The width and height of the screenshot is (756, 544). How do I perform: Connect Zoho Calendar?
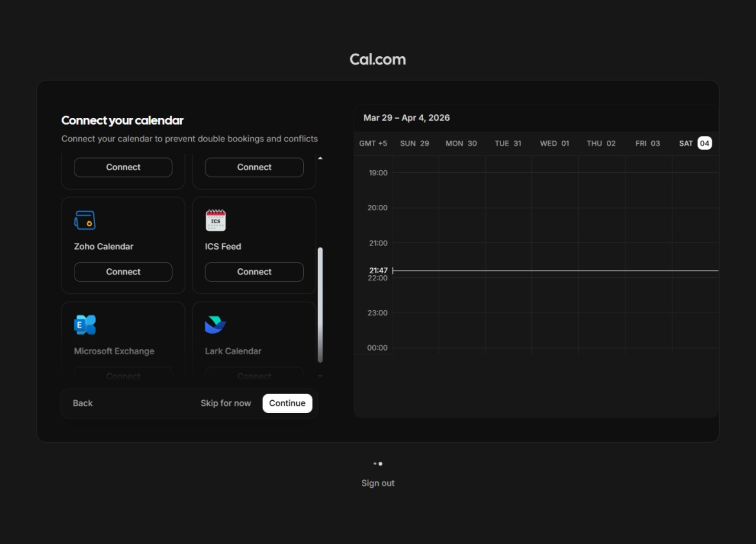point(123,272)
